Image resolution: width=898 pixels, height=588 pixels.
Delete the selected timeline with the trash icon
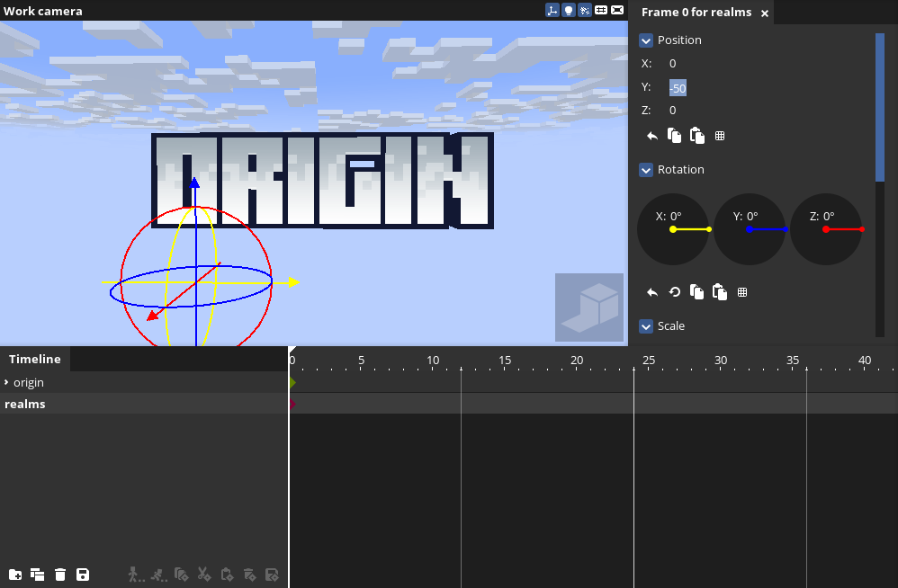tap(60, 575)
